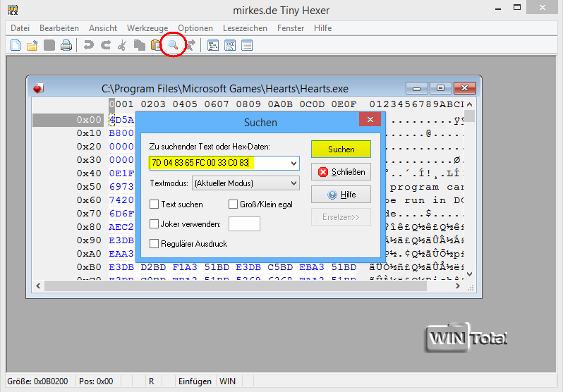
Task: Open the Werkzeuge menu
Action: click(x=147, y=28)
